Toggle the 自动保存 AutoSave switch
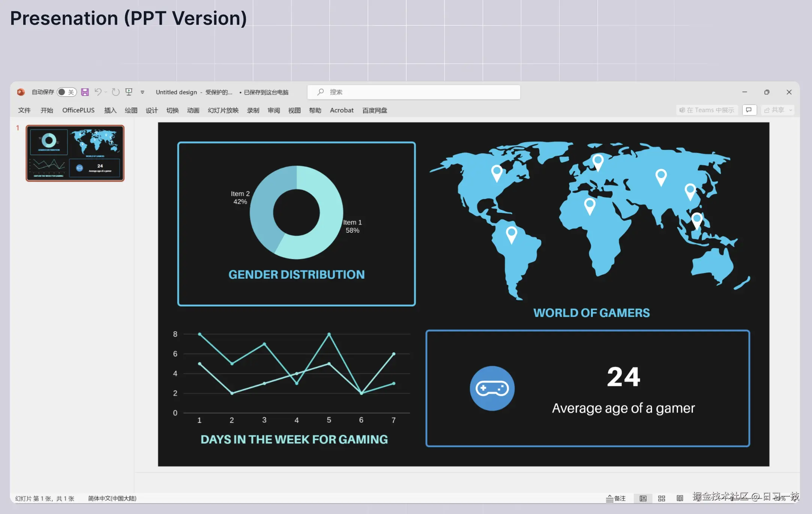This screenshot has height=514, width=812. coord(67,92)
